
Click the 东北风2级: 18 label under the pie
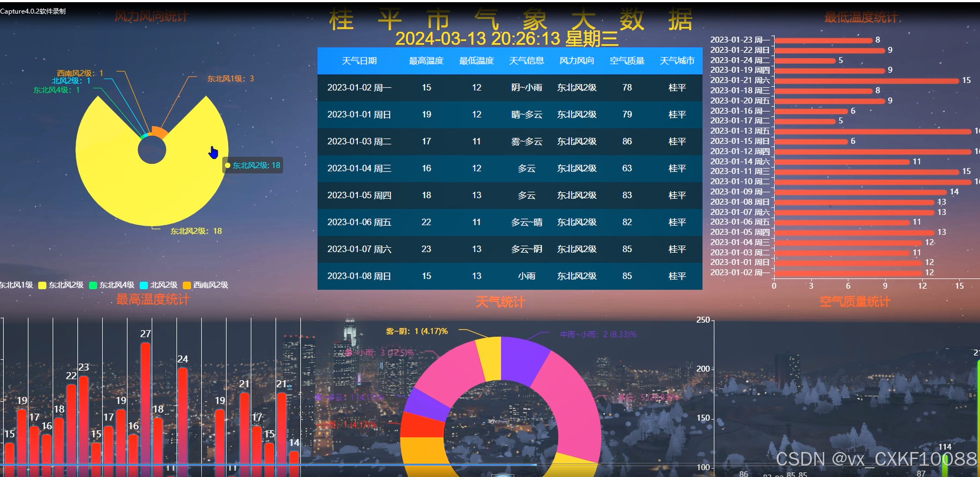196,231
